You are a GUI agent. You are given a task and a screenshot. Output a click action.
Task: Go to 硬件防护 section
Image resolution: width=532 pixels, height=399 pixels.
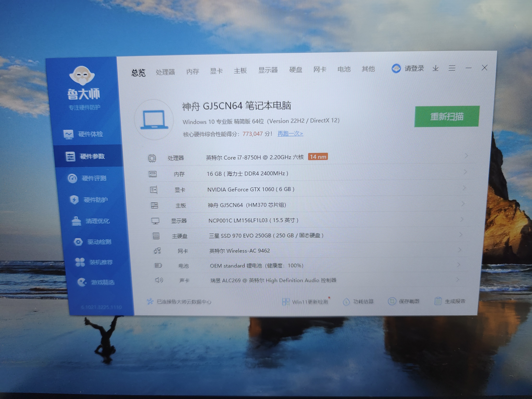point(89,200)
